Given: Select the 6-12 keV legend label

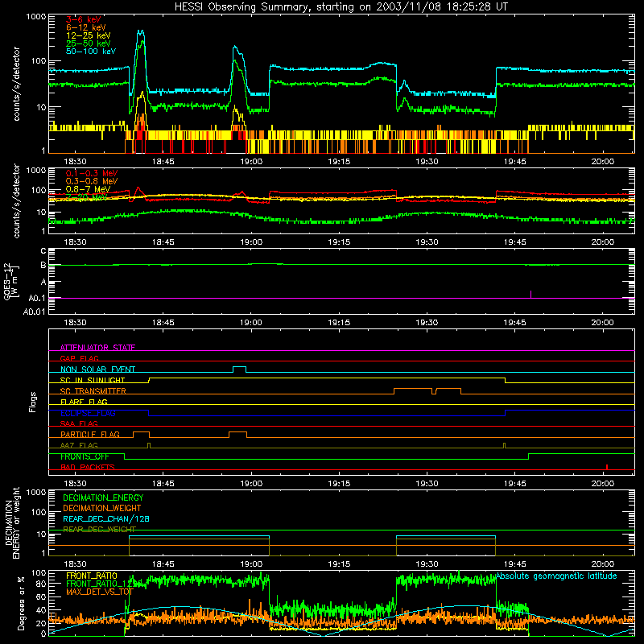Looking at the screenshot, I should pos(86,27).
